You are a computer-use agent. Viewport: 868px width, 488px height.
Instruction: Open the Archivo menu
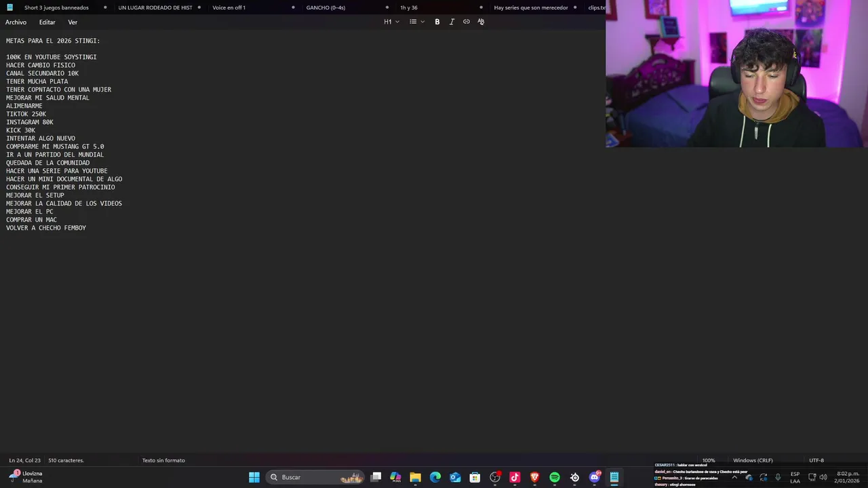[x=16, y=22]
